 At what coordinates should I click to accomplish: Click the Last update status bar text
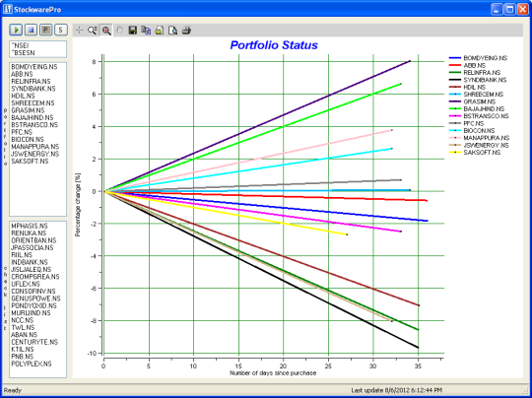[x=397, y=390]
